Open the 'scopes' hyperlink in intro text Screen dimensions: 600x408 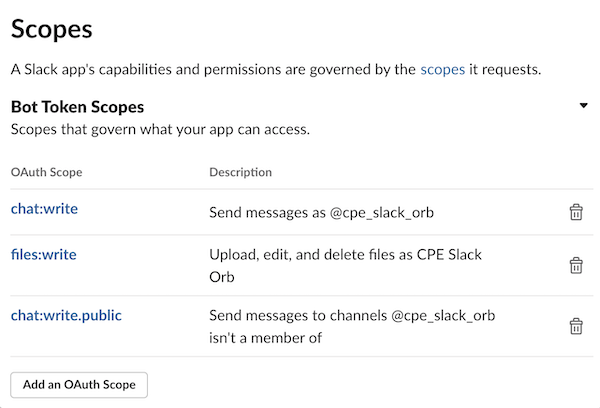coord(442,69)
